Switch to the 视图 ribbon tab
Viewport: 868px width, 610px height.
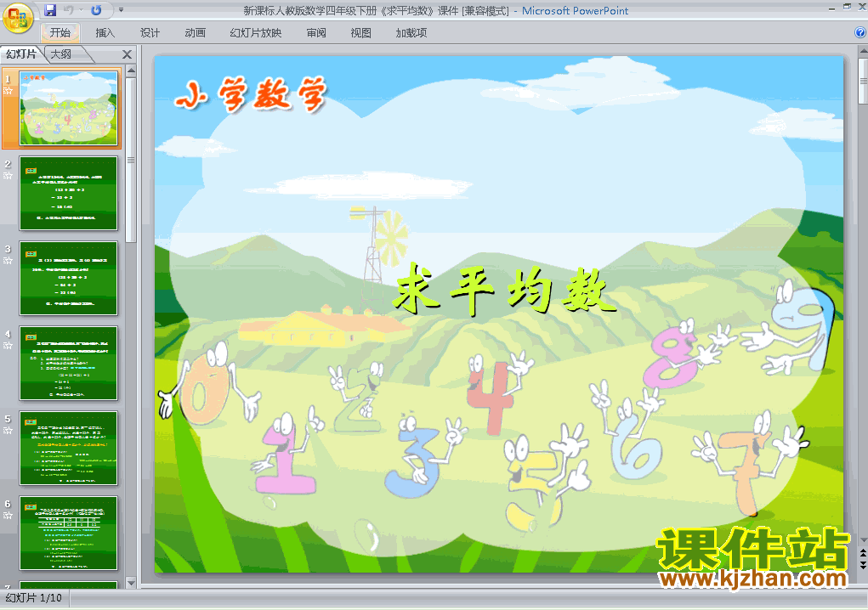(x=361, y=32)
